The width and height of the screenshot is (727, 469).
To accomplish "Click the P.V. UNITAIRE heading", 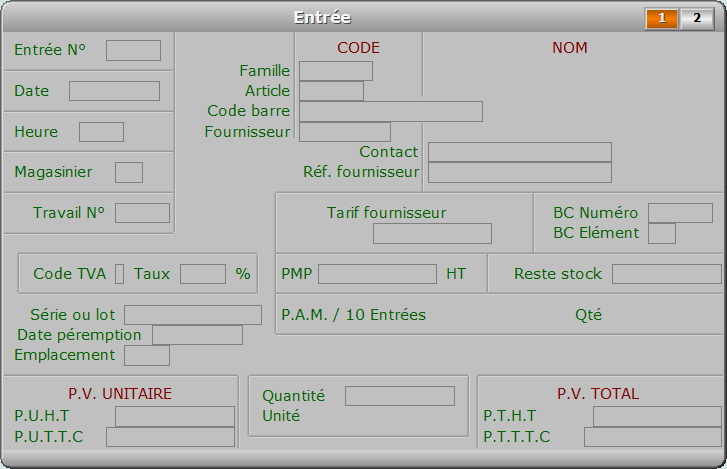I will (x=120, y=393).
